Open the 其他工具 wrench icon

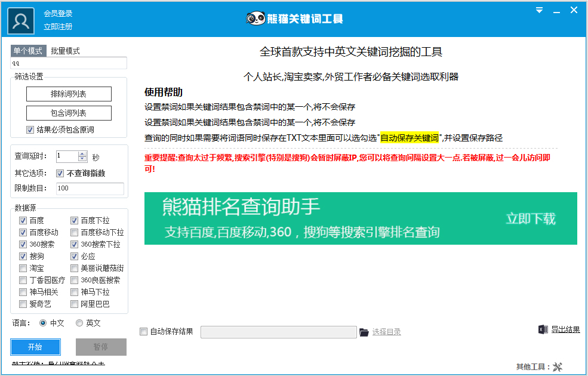click(558, 366)
